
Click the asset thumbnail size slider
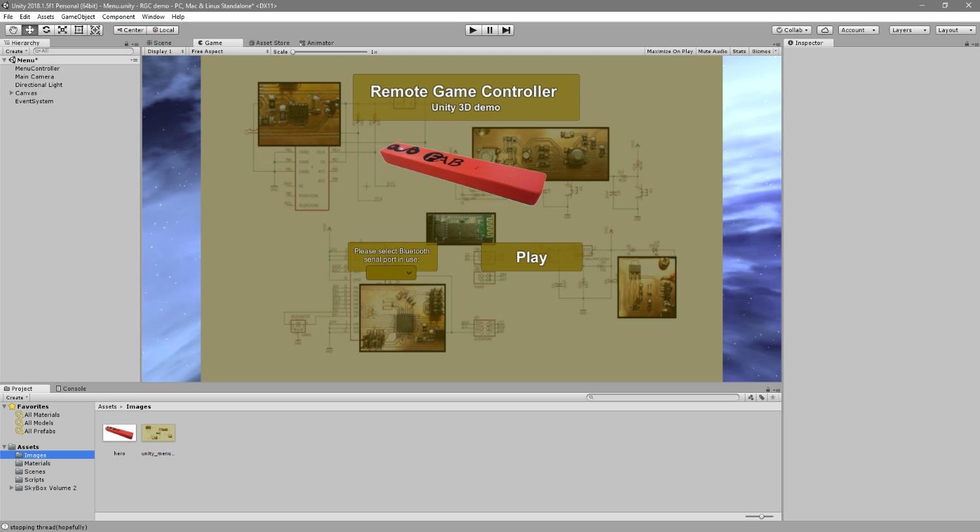[x=759, y=517]
